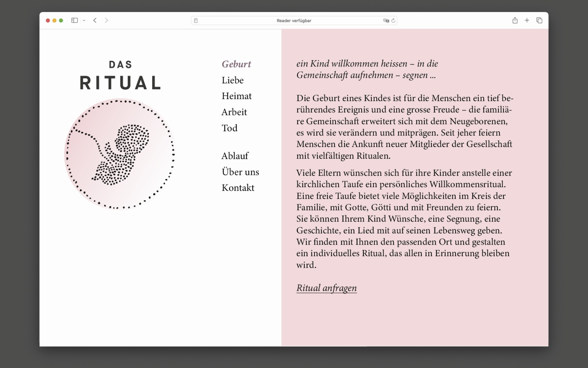Click the dotted baby logo image

120,154
